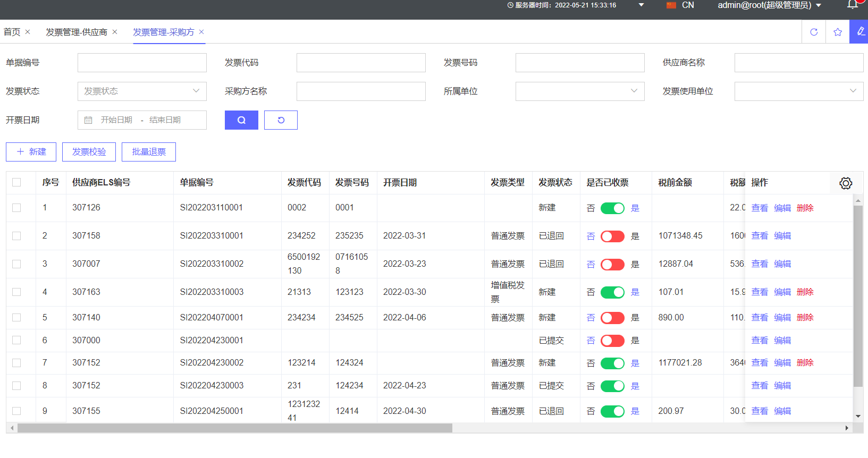Toggle 是否已收票 switch for SI202204230003
This screenshot has height=458, width=868.
[x=612, y=386]
